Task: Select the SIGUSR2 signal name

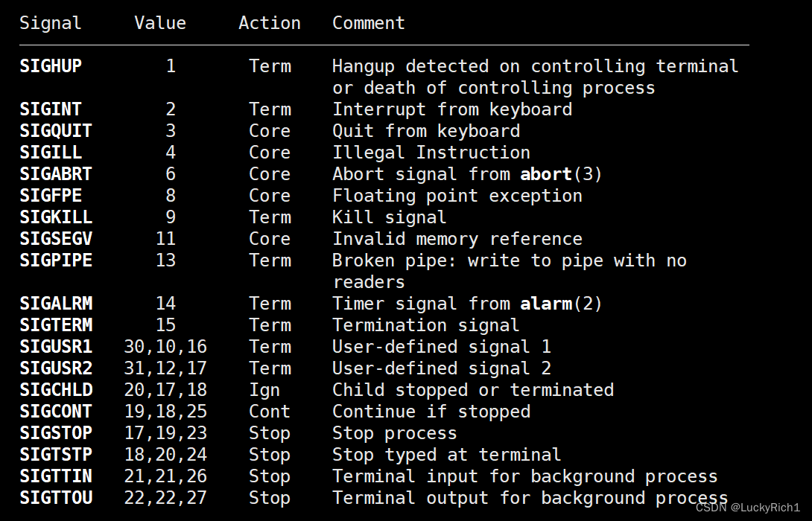Action: pos(56,368)
